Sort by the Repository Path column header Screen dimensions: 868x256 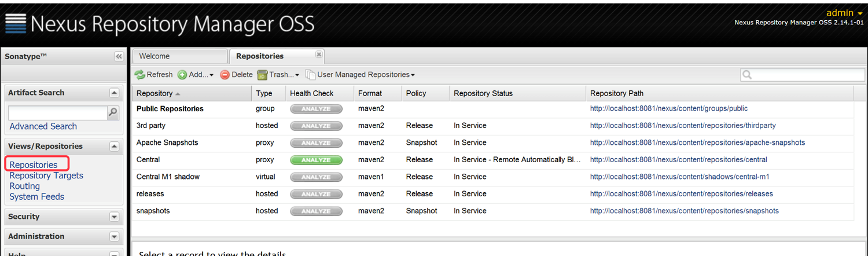720,93
